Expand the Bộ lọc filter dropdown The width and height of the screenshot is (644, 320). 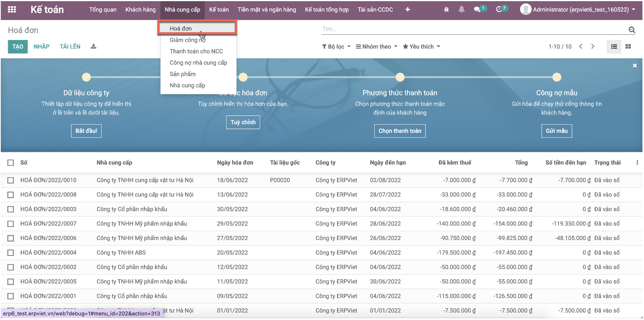pyautogui.click(x=336, y=47)
